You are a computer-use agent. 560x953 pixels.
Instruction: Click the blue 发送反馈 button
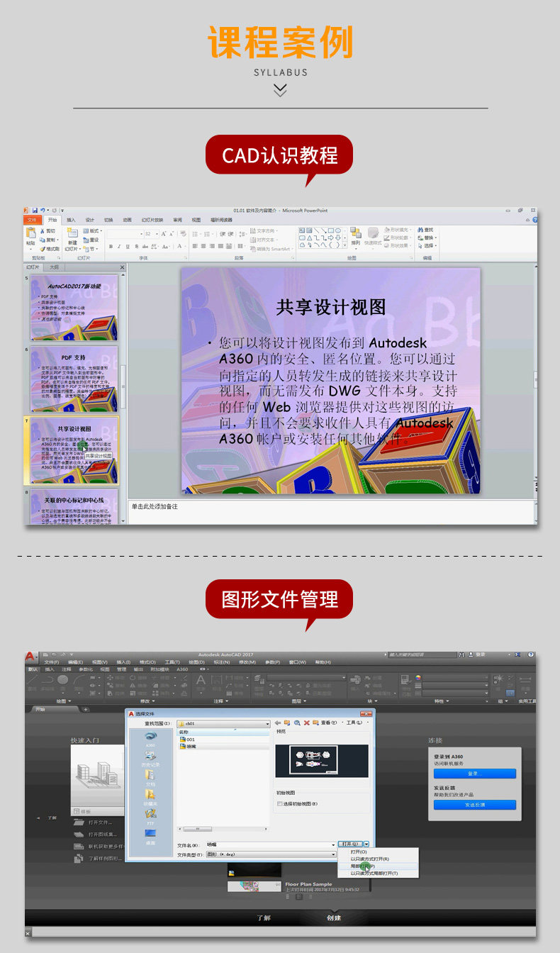[x=474, y=805]
